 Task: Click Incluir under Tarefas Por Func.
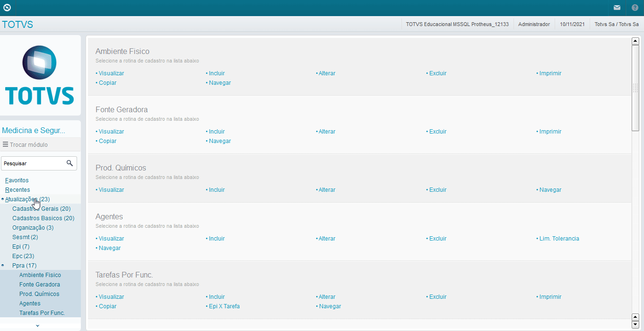pyautogui.click(x=217, y=297)
